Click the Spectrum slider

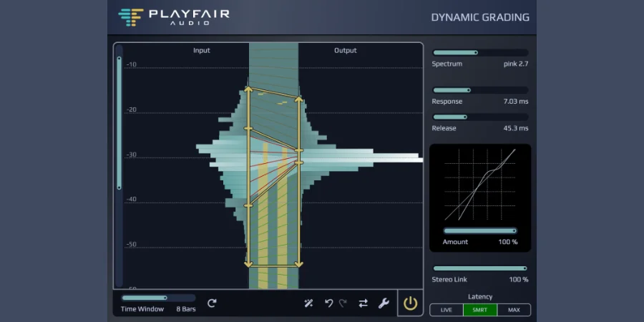click(x=480, y=52)
